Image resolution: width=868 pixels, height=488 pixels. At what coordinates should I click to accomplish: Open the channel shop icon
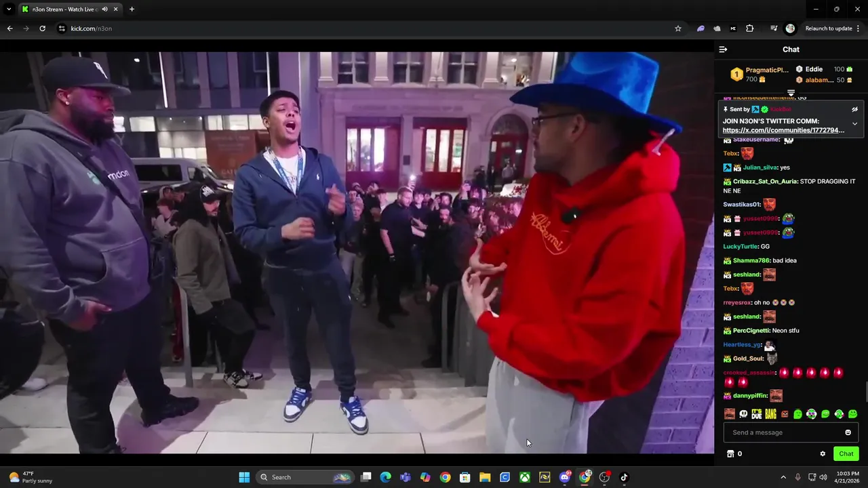pyautogui.click(x=730, y=453)
